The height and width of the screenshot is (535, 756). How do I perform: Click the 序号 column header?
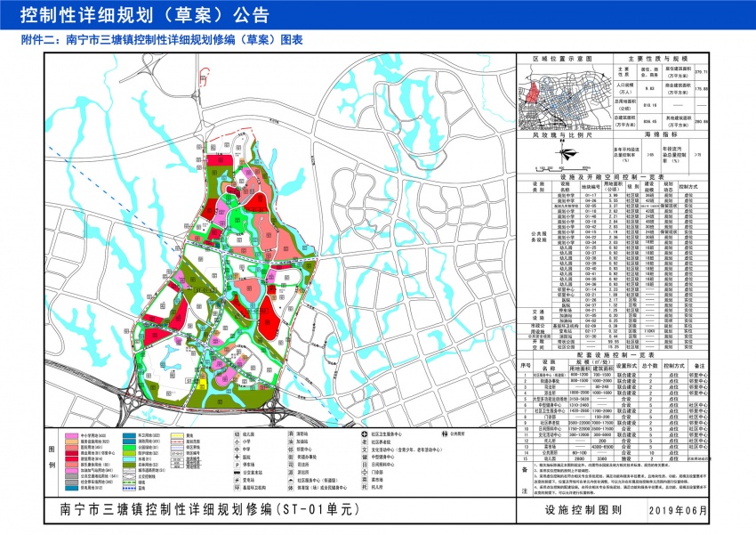click(525, 366)
